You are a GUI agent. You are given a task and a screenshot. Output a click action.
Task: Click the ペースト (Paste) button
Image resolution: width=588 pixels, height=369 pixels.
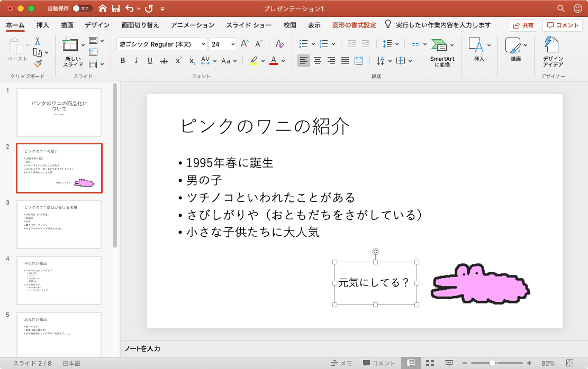tap(17, 50)
